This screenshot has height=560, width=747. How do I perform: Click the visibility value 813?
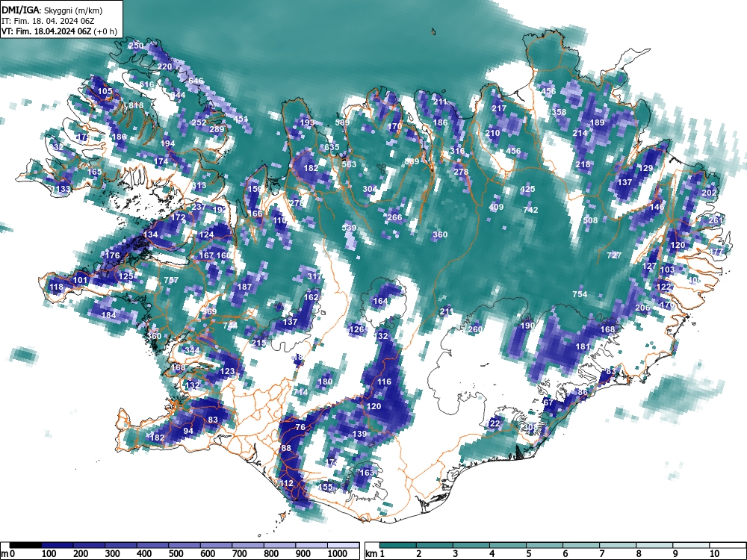[x=199, y=185]
